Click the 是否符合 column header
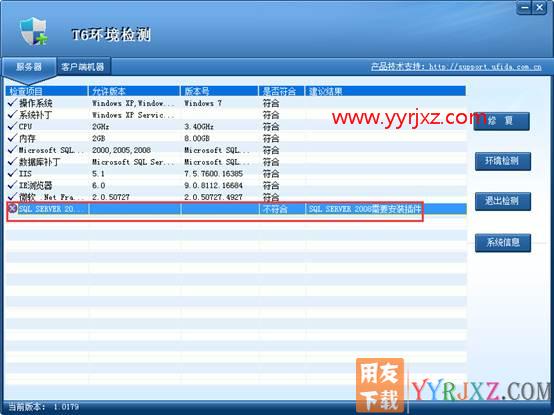The image size is (554, 415). click(x=281, y=91)
